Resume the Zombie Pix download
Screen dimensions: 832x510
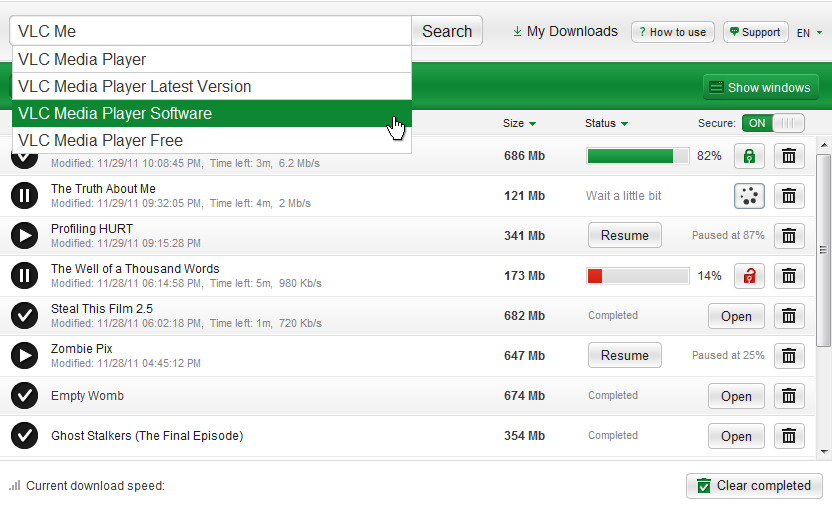625,355
